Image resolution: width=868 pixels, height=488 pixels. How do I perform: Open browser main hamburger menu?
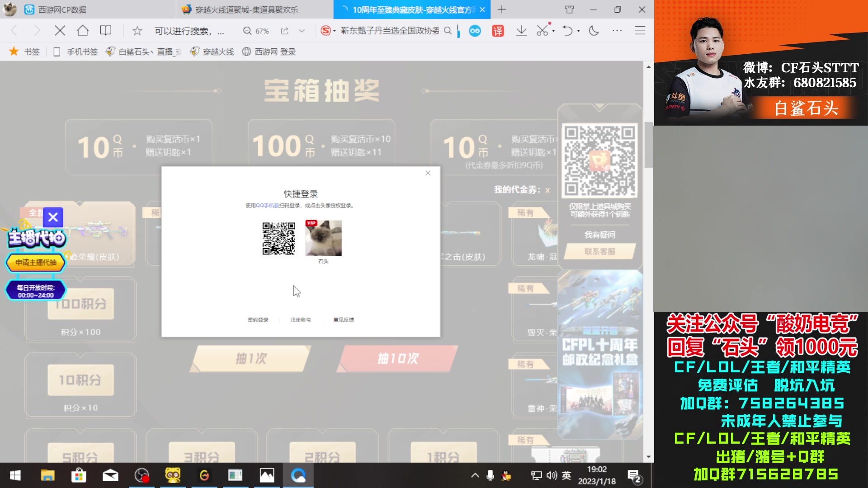tap(640, 31)
